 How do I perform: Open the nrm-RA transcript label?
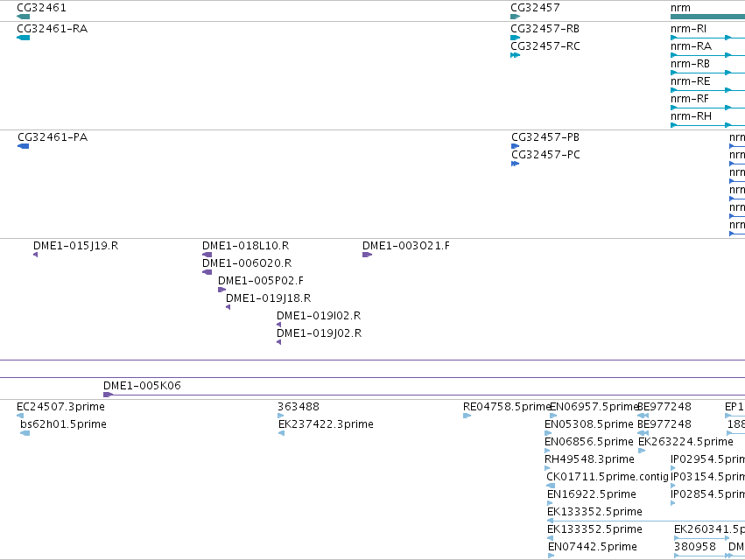[691, 46]
